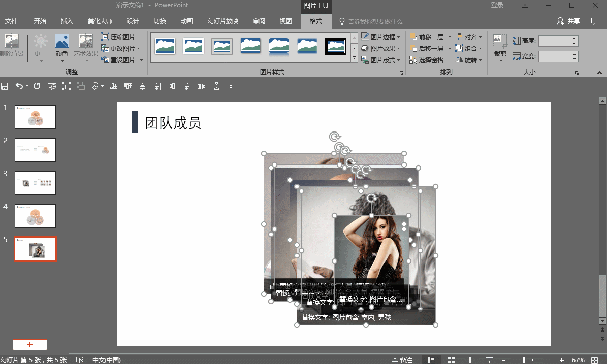Image resolution: width=607 pixels, height=364 pixels.
Task: Click the Align Top icon in the quick toolbar
Action: click(127, 86)
